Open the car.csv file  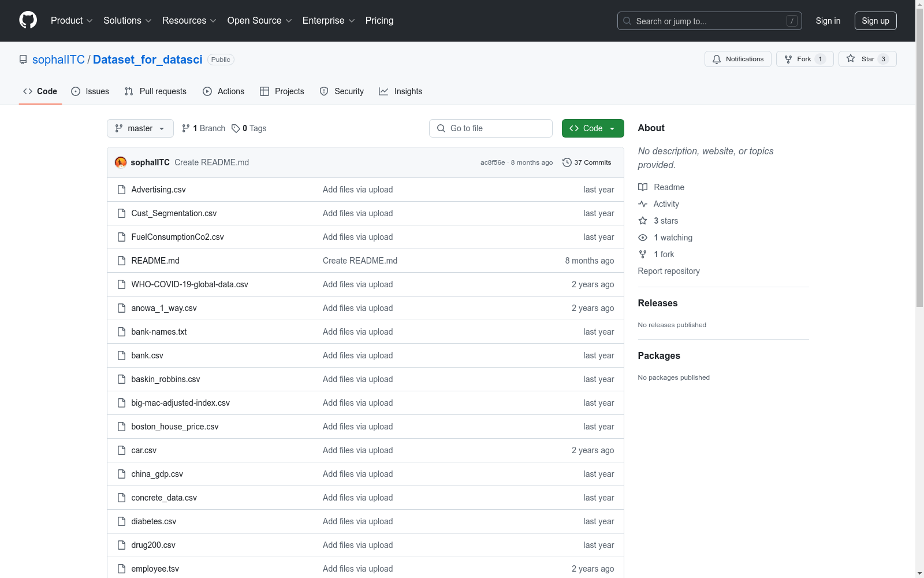pos(144,450)
